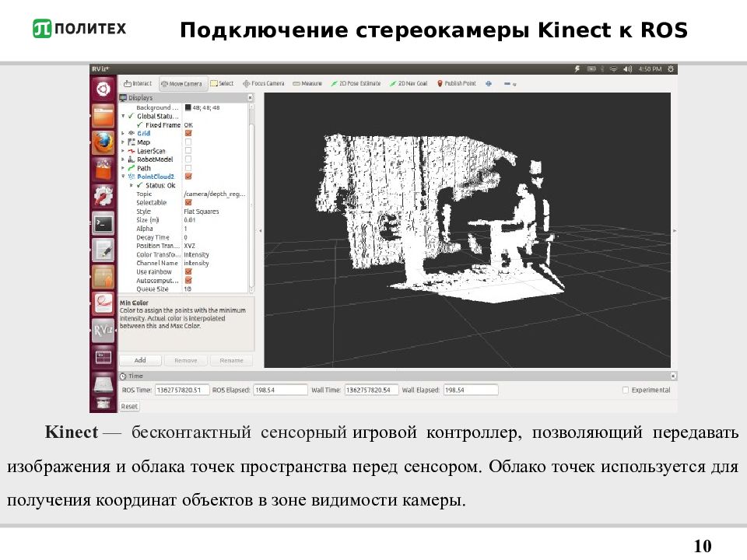Viewport: 747px width, 560px height.
Task: Select the 2D Pose Estimate tool
Action: [x=356, y=83]
